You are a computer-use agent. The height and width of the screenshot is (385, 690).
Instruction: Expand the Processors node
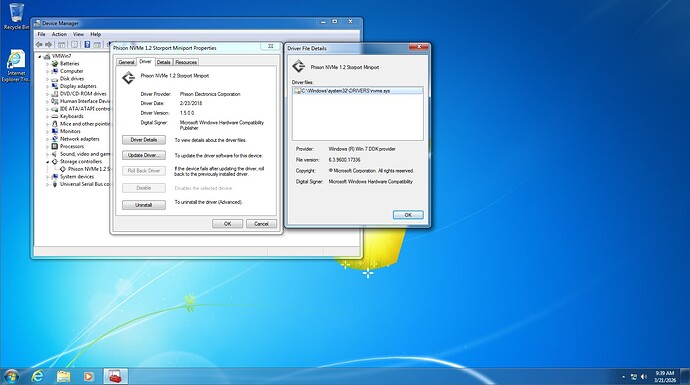[x=48, y=147]
